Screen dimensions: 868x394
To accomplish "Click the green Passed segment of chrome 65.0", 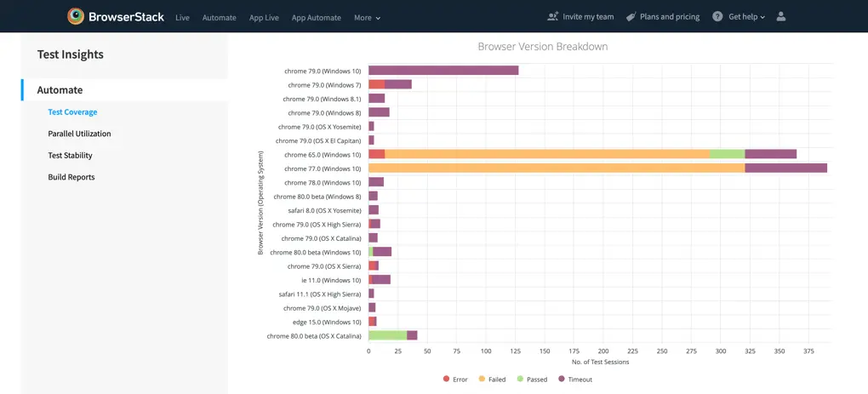I will [x=727, y=154].
